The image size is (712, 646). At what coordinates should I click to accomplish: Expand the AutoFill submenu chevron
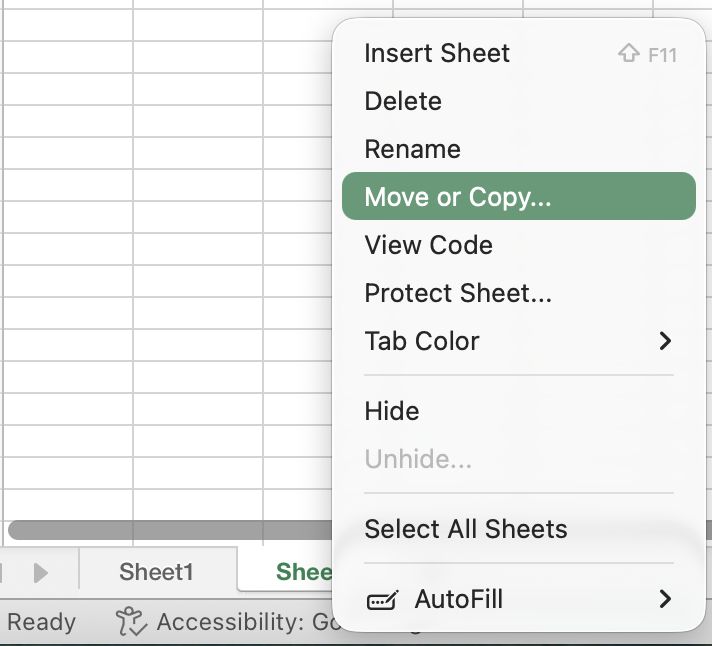click(665, 599)
